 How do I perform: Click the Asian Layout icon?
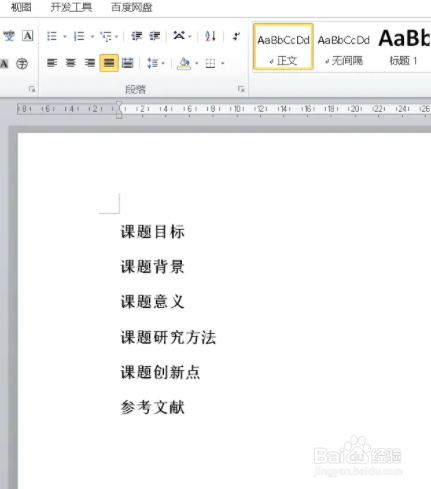coord(179,35)
